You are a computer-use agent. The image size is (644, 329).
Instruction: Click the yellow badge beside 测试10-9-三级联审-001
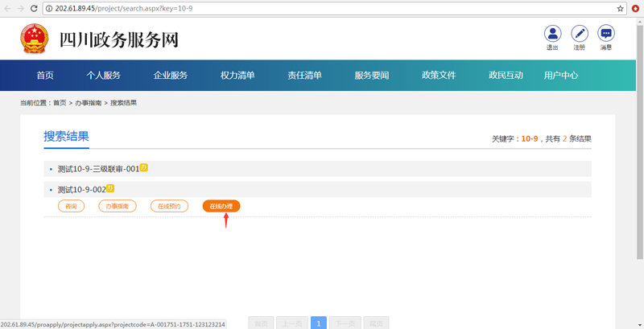(144, 168)
